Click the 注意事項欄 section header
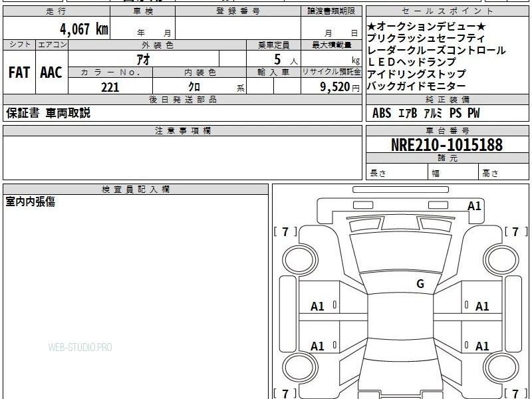This screenshot has width=532, height=399. point(182,130)
